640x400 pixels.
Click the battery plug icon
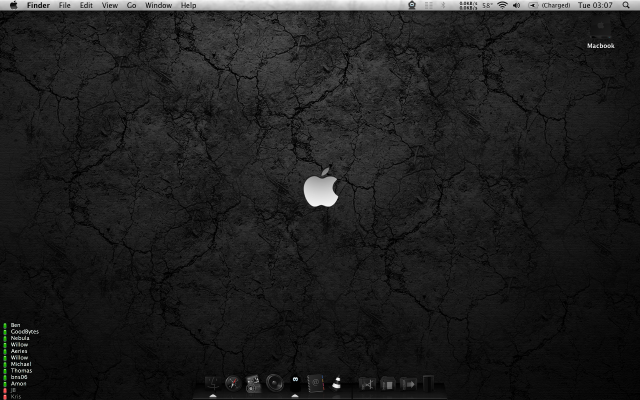tap(533, 5)
